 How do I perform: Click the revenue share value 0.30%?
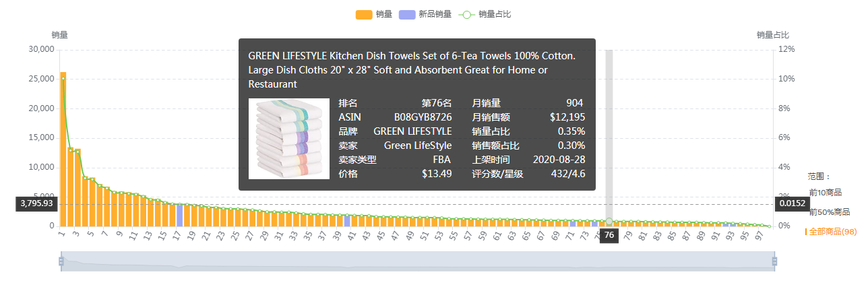[x=571, y=146]
